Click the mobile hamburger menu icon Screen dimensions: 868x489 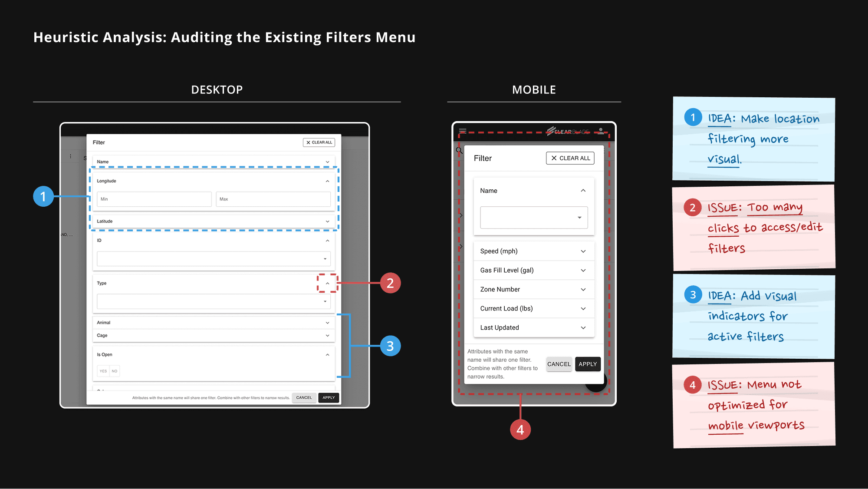[x=463, y=131]
